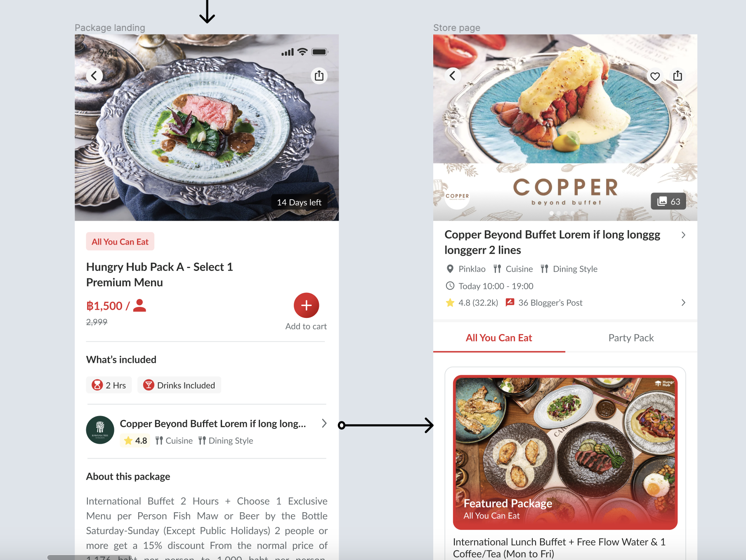This screenshot has height=560, width=746.
Task: Tap back arrow on Package landing
Action: click(94, 76)
